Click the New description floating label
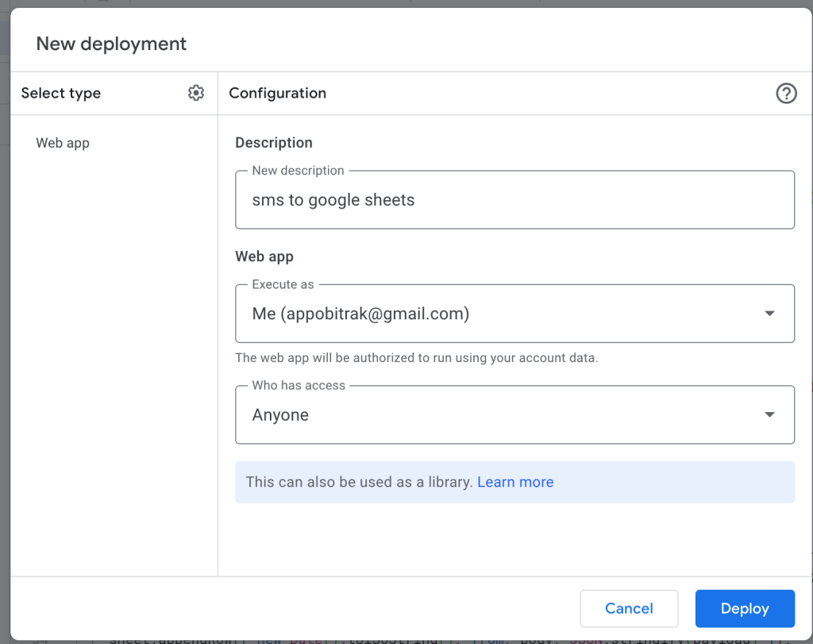The image size is (813, 644). (298, 171)
